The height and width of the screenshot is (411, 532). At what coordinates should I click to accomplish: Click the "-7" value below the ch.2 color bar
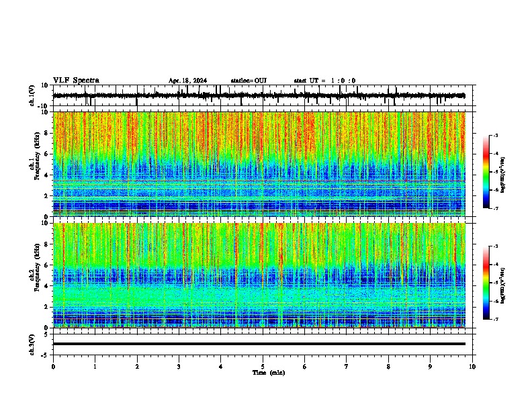click(495, 319)
